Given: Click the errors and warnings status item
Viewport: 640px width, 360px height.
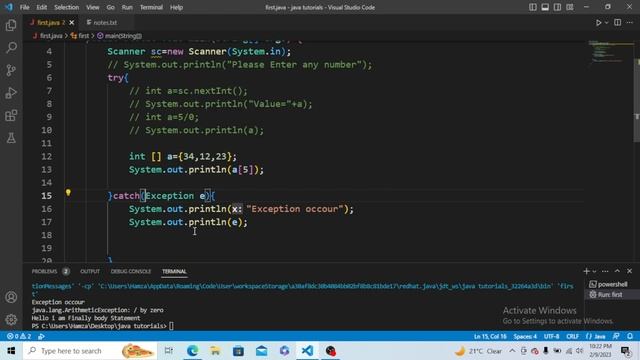Looking at the screenshot, I should (19, 336).
